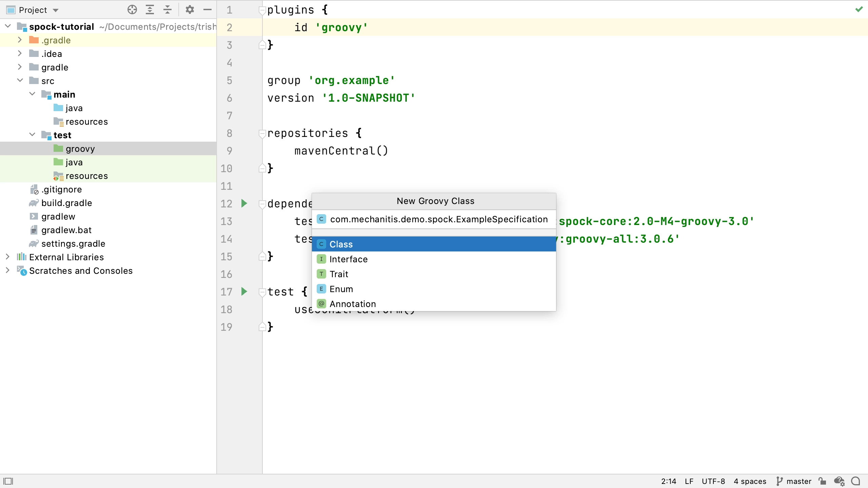Screen dimensions: 868x488
Task: Collapse the test source set folder
Action: tap(32, 135)
